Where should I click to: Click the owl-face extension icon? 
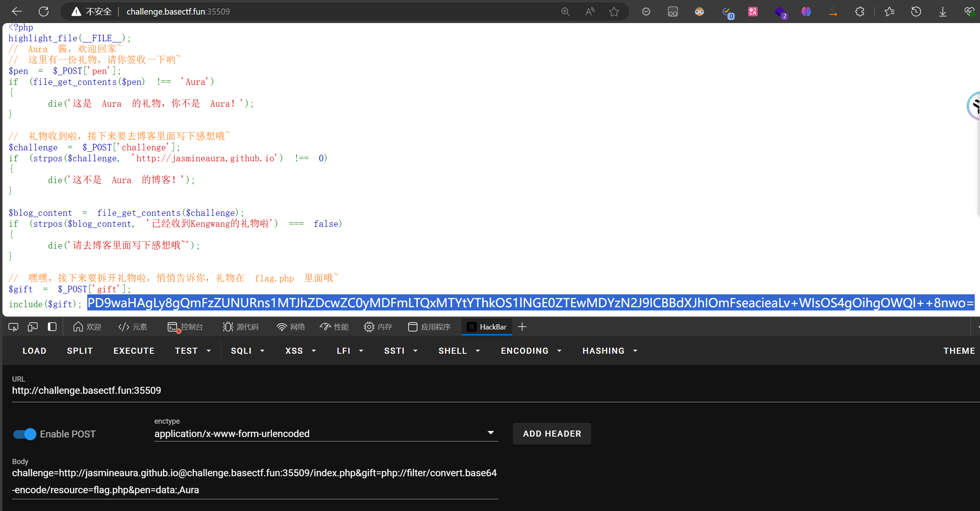700,12
